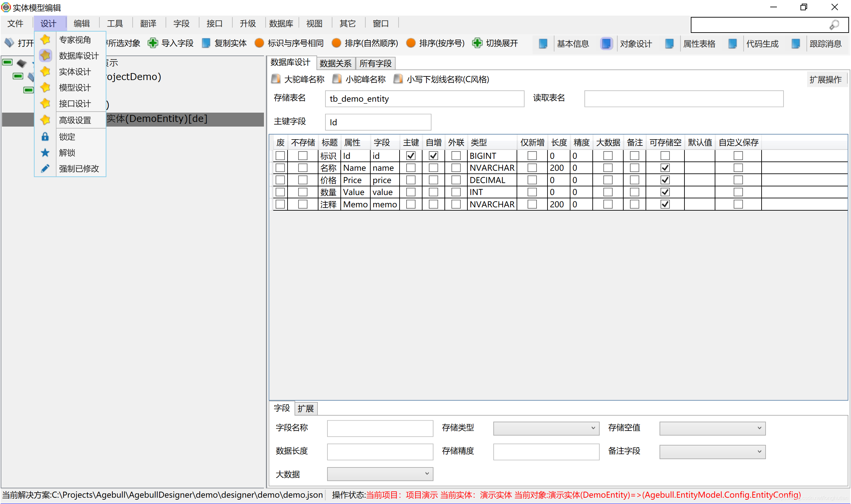Open the 存储空值 dropdown
This screenshot has height=504, width=851.
pyautogui.click(x=712, y=428)
